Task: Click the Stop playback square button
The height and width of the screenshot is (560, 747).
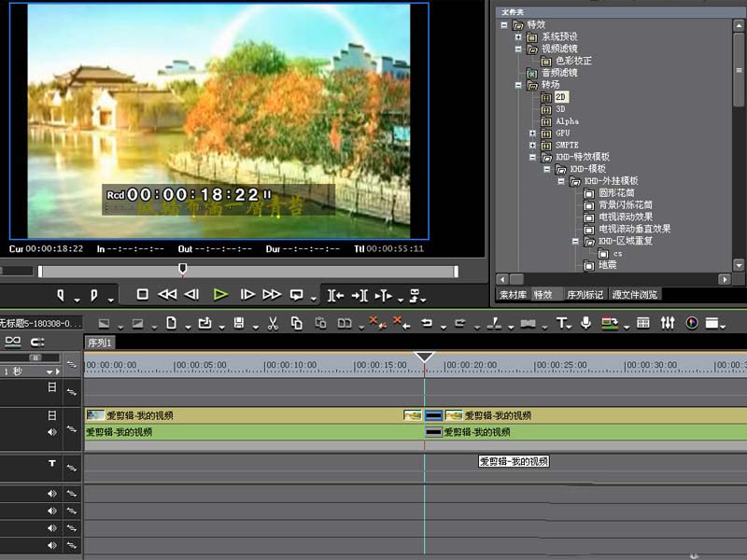Action: click(142, 295)
